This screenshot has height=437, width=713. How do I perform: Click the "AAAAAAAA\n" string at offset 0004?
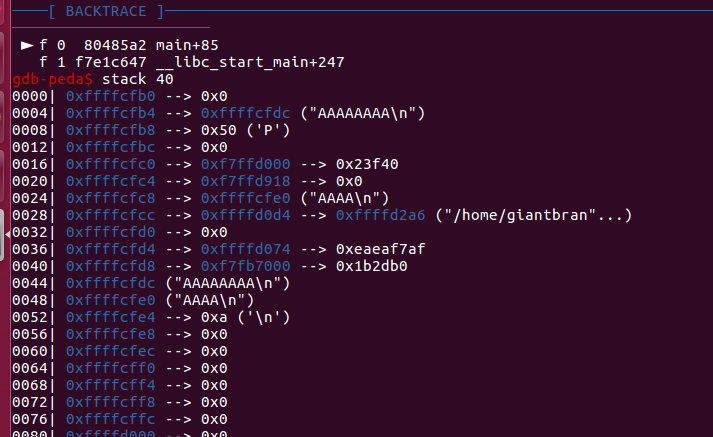[369, 112]
